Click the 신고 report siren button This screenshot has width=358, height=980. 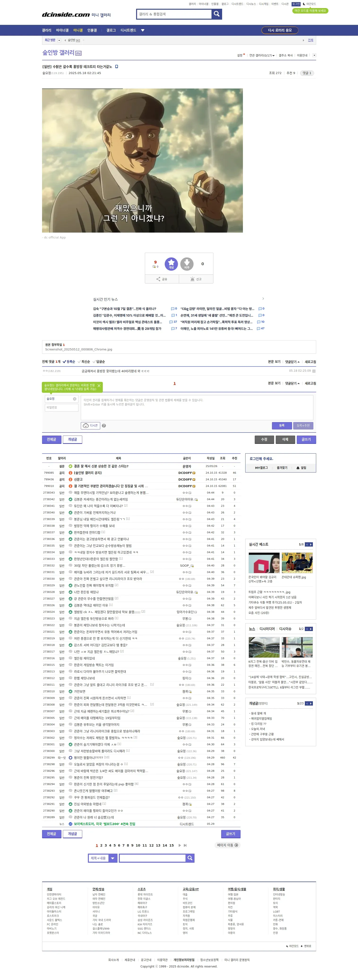coord(196,279)
